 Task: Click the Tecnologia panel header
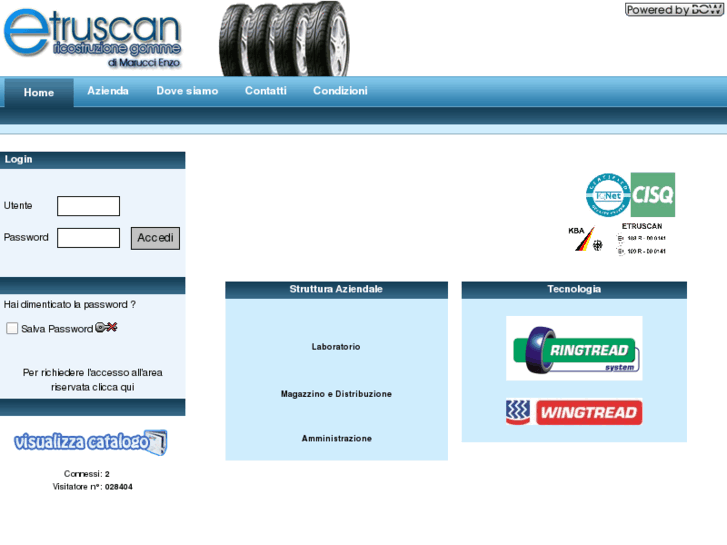pos(574,289)
